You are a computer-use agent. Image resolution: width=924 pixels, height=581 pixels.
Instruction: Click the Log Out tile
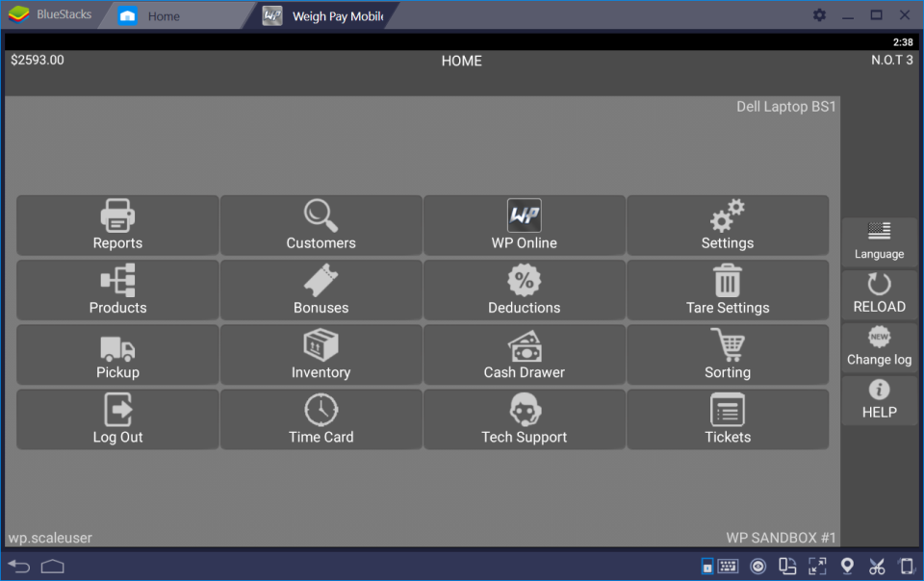pyautogui.click(x=117, y=419)
